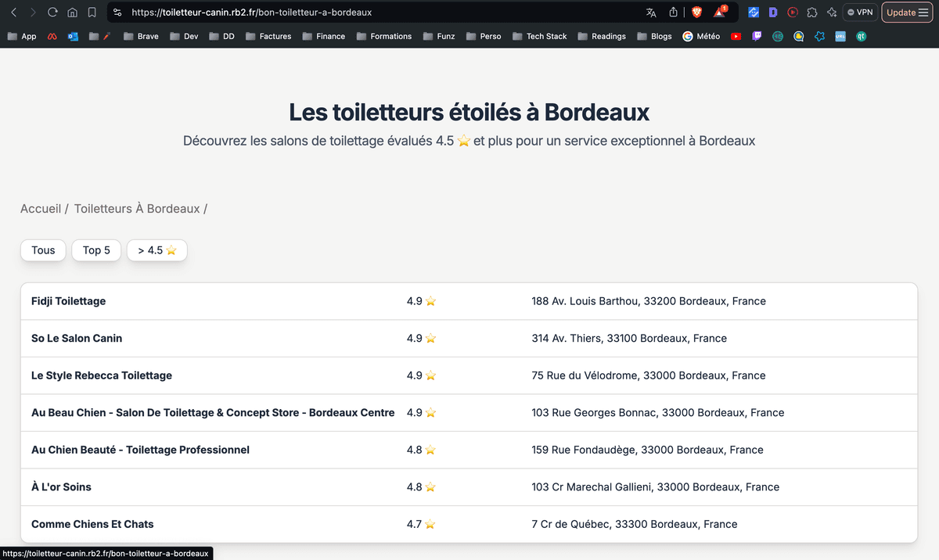Open the Brave Shields lion icon
939x560 pixels.
(x=697, y=13)
